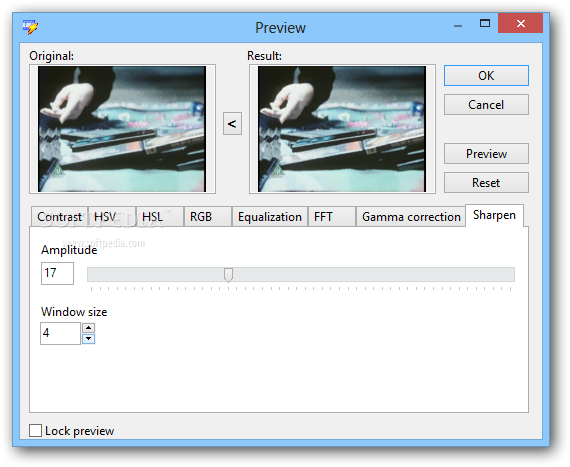This screenshot has height=467, width=570.
Task: Reset the filter settings
Action: 486,182
